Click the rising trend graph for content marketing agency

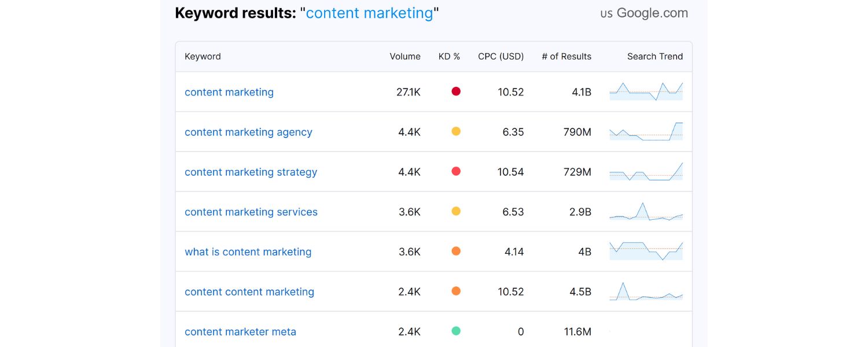(x=646, y=131)
